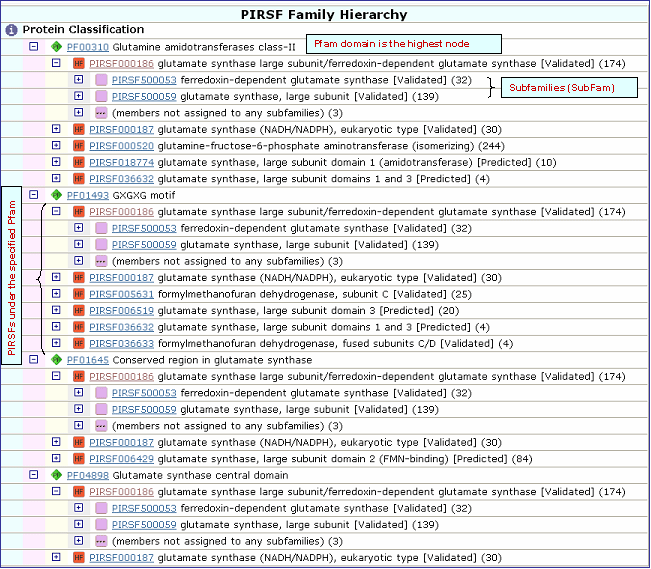The width and height of the screenshot is (651, 569).
Task: Click the green Pfam icon for PF00310
Action: click(57, 46)
